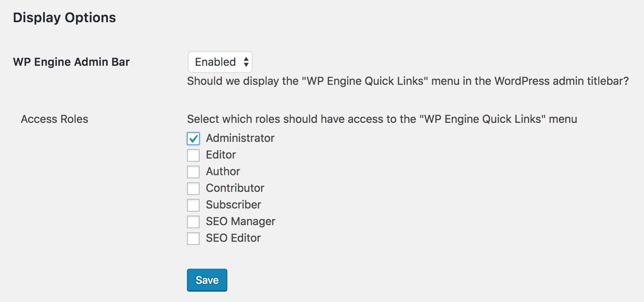The image size is (644, 302).
Task: Click the Contributor label text
Action: pos(235,188)
